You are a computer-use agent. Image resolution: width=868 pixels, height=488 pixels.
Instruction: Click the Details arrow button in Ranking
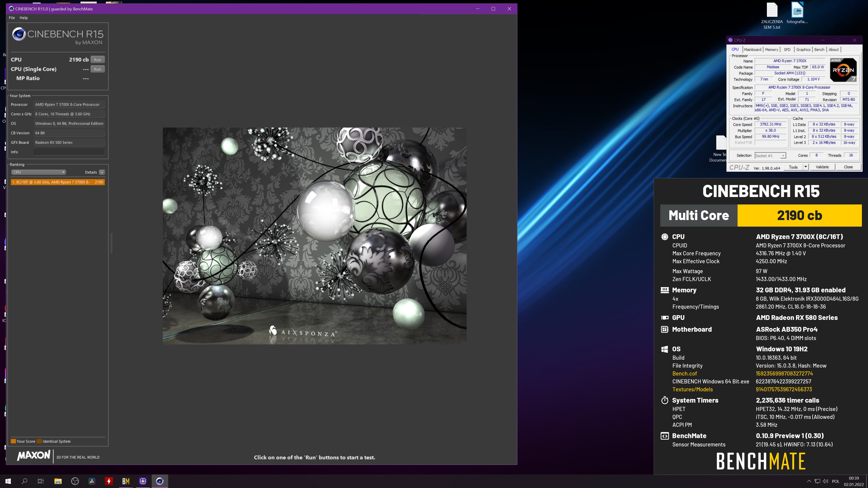[102, 172]
